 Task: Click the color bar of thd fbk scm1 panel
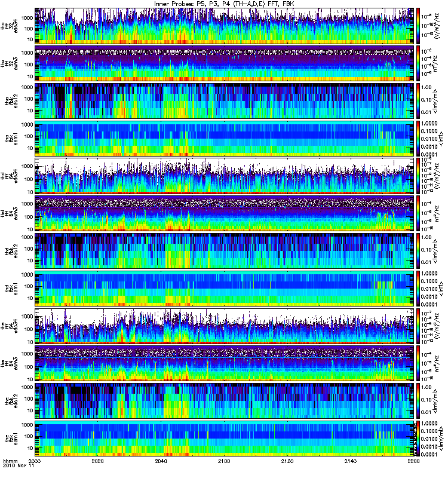tap(418, 289)
